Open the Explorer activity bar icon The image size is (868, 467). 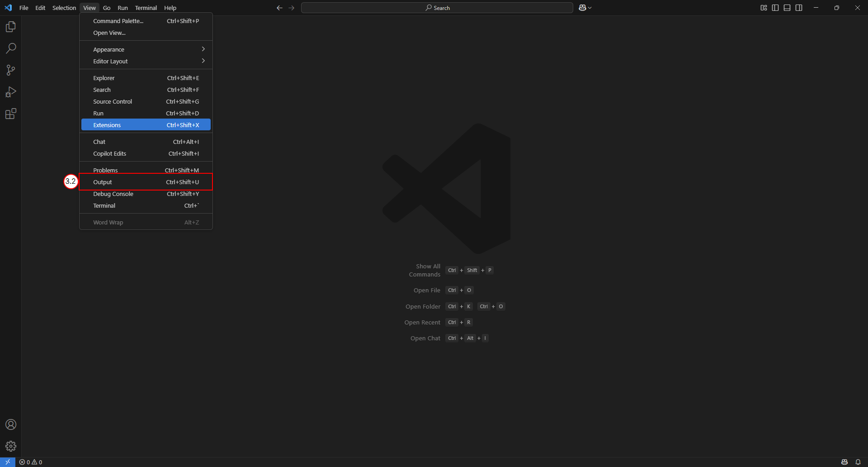pos(11,27)
